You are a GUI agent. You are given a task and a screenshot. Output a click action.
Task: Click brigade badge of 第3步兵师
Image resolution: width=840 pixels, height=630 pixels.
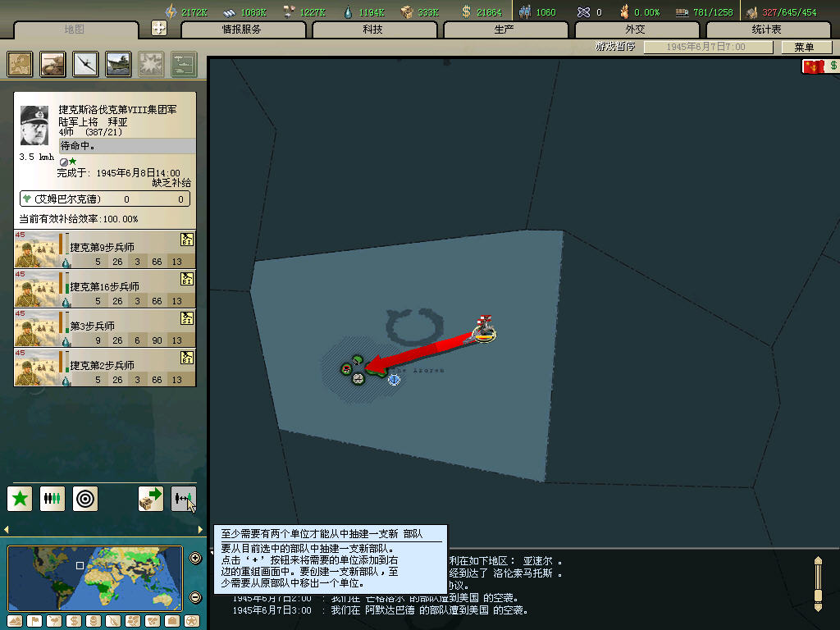coord(186,318)
